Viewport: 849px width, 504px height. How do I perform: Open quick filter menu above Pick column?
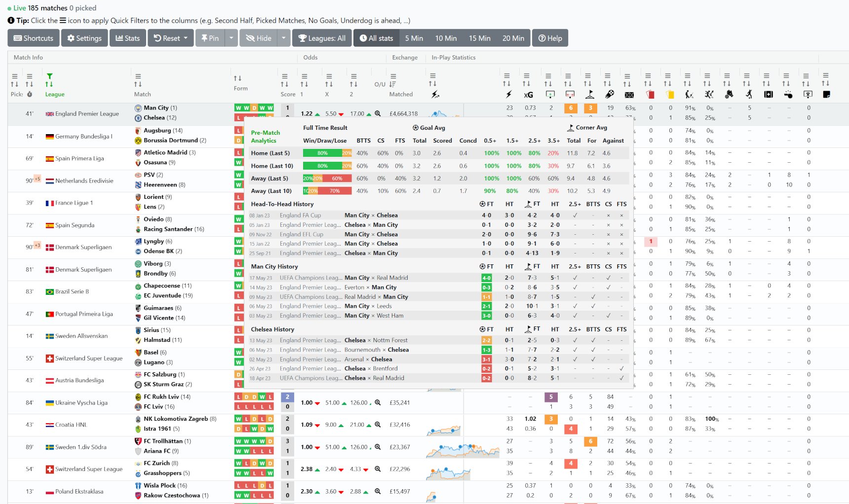[x=15, y=76]
